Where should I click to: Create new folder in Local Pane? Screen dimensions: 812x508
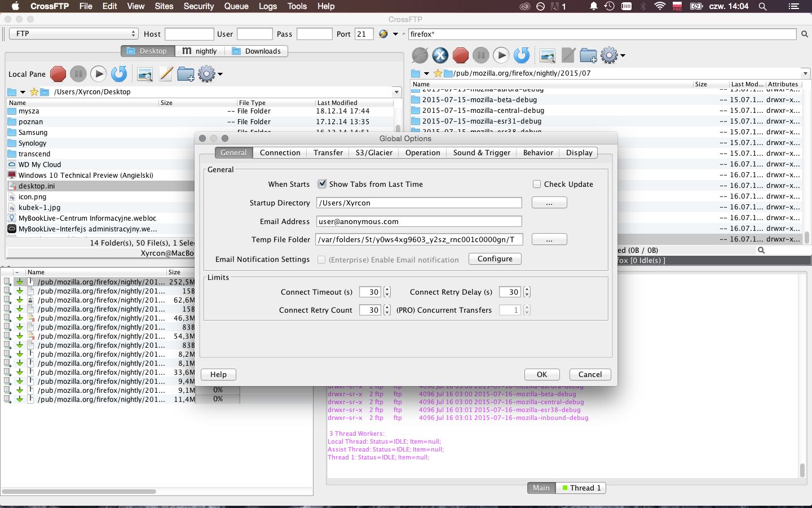186,74
